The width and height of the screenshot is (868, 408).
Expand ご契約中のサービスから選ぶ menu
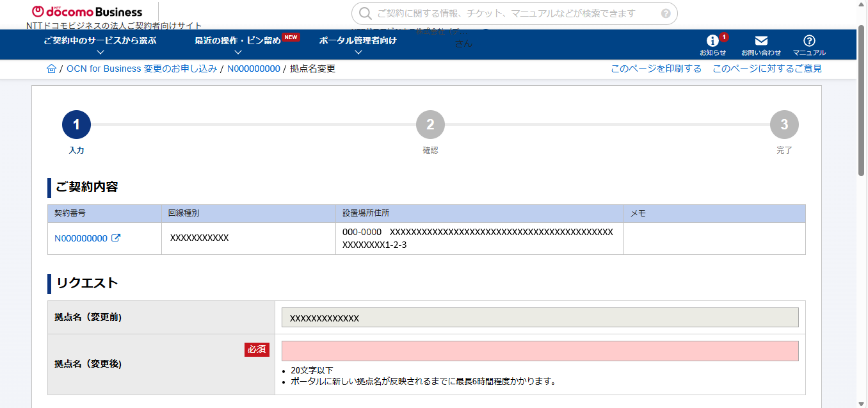[100, 44]
